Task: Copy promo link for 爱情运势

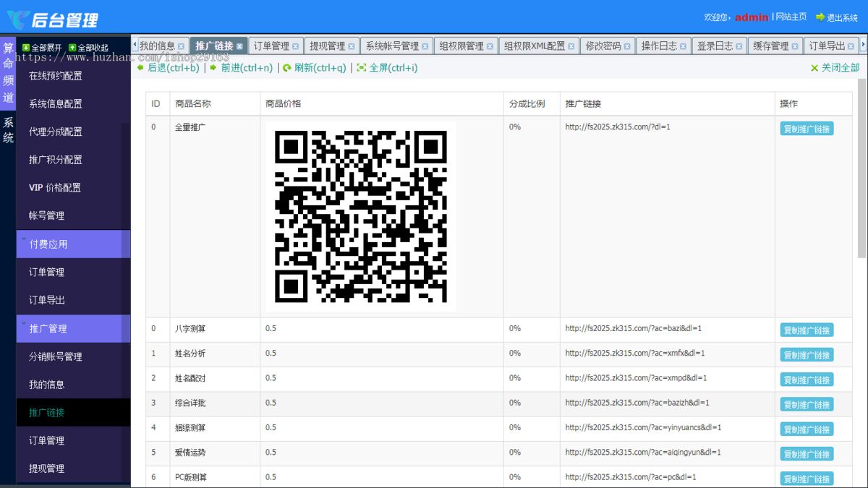Action: pyautogui.click(x=807, y=454)
